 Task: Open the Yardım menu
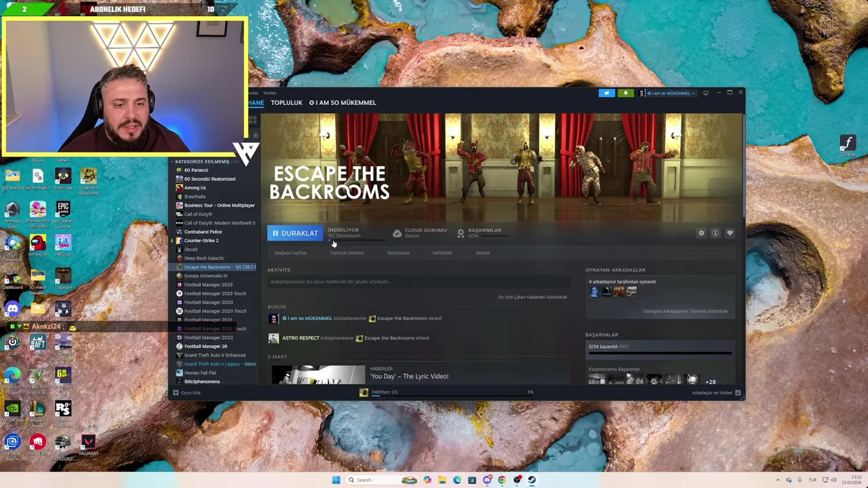(270, 93)
